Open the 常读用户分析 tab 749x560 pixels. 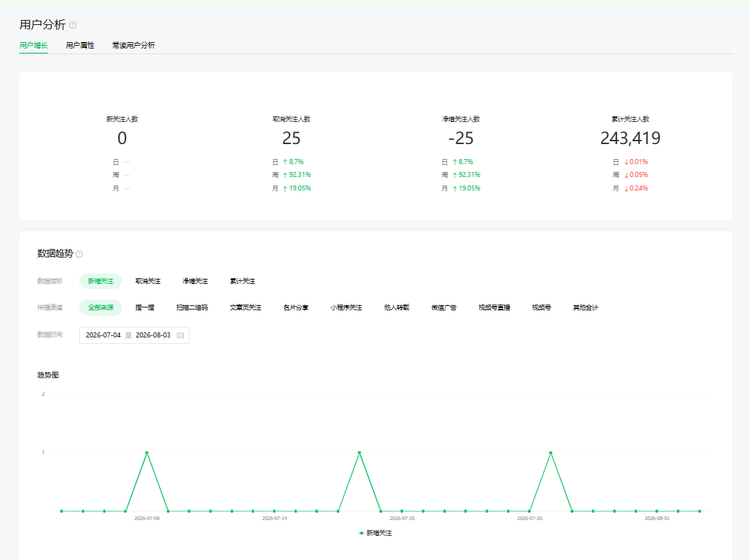[x=133, y=46]
